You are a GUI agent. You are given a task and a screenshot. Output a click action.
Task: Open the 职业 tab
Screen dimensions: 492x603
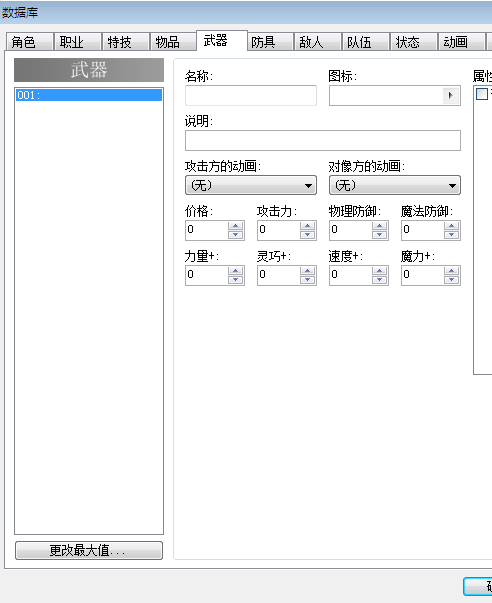tap(78, 42)
